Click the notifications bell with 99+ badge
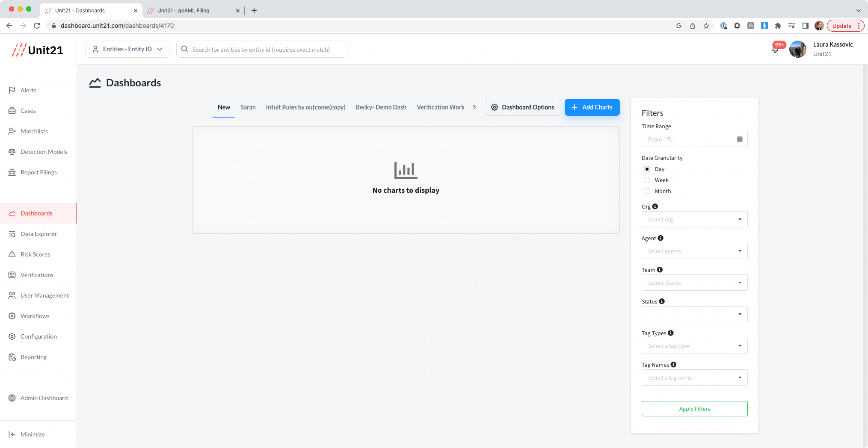The width and height of the screenshot is (868, 448). point(775,49)
